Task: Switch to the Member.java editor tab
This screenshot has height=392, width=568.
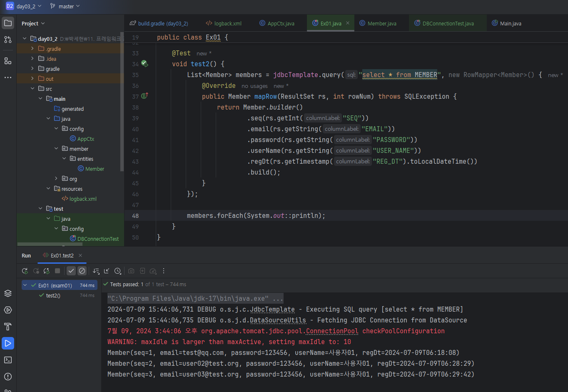Action: pos(381,23)
